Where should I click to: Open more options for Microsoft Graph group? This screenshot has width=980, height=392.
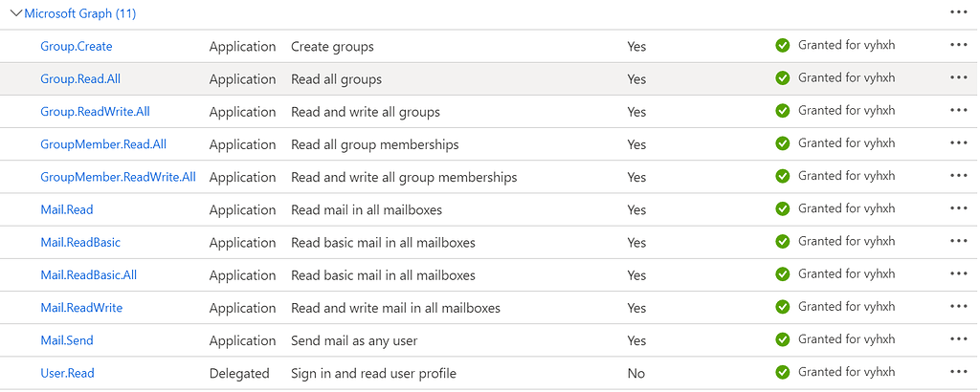pyautogui.click(x=959, y=12)
